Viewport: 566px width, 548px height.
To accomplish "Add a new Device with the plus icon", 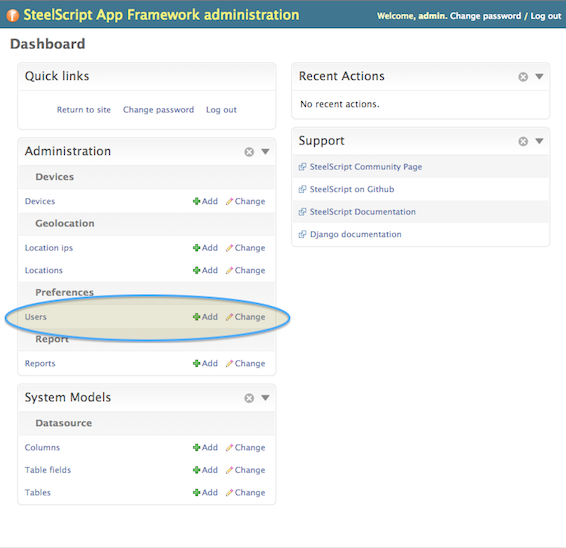I will 196,201.
